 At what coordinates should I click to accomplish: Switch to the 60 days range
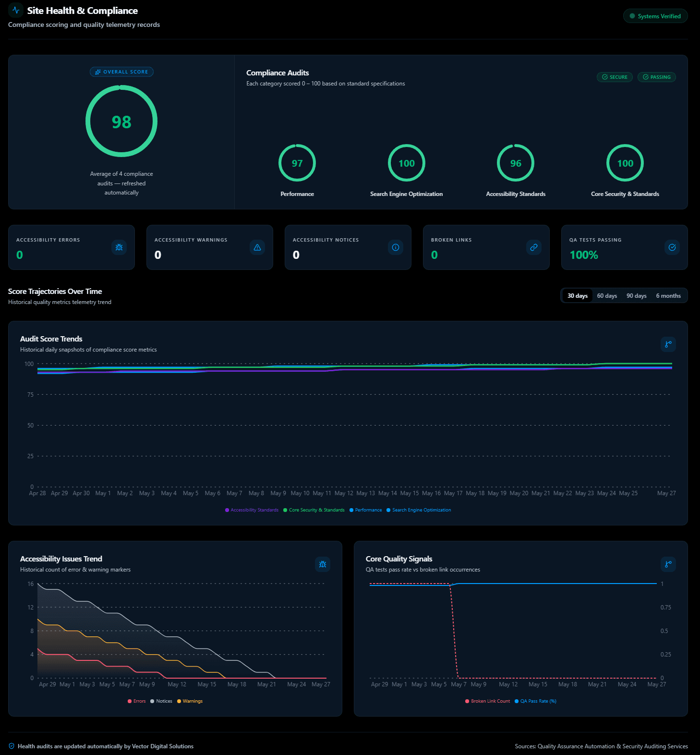click(607, 296)
